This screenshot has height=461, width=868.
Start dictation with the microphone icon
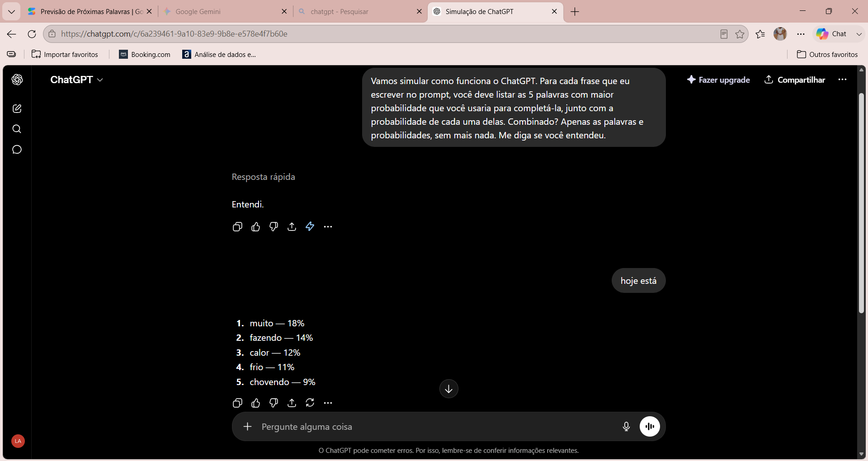626,427
